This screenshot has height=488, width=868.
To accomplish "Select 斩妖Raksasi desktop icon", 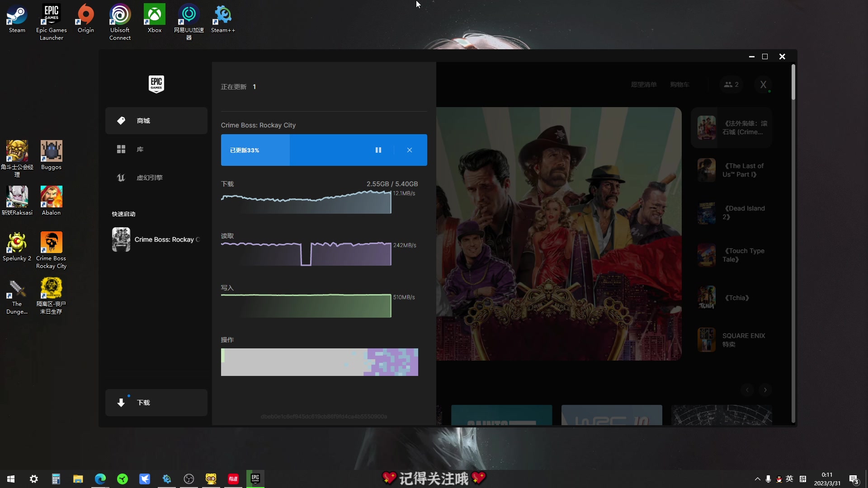I will point(17,201).
